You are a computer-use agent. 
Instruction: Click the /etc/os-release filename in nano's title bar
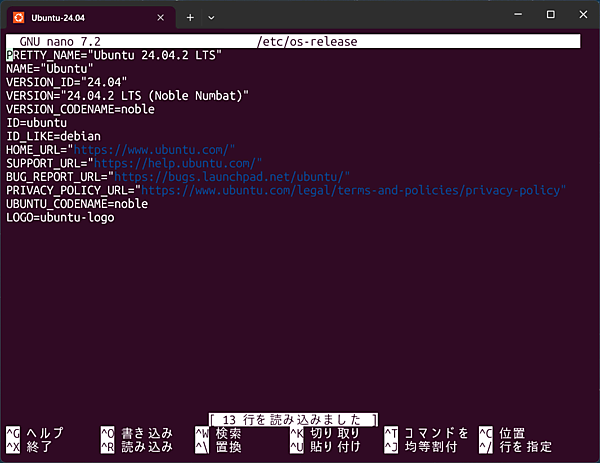pyautogui.click(x=307, y=41)
